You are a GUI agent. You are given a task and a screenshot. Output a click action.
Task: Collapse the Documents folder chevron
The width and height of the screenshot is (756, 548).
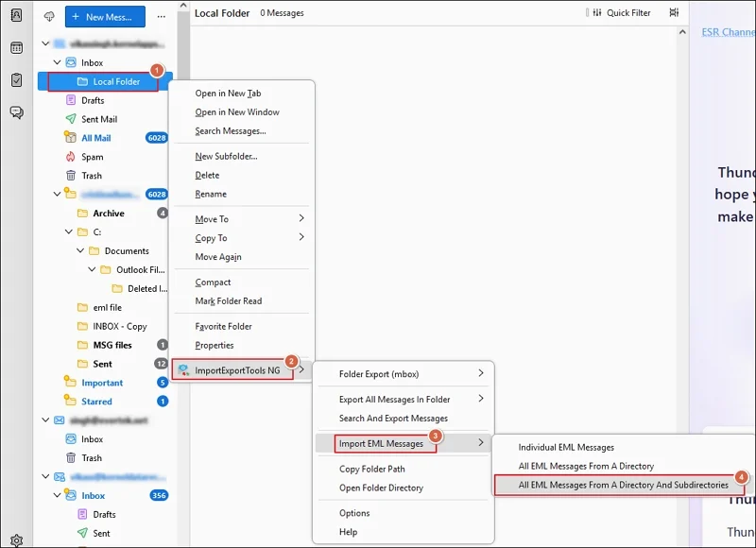pos(80,250)
